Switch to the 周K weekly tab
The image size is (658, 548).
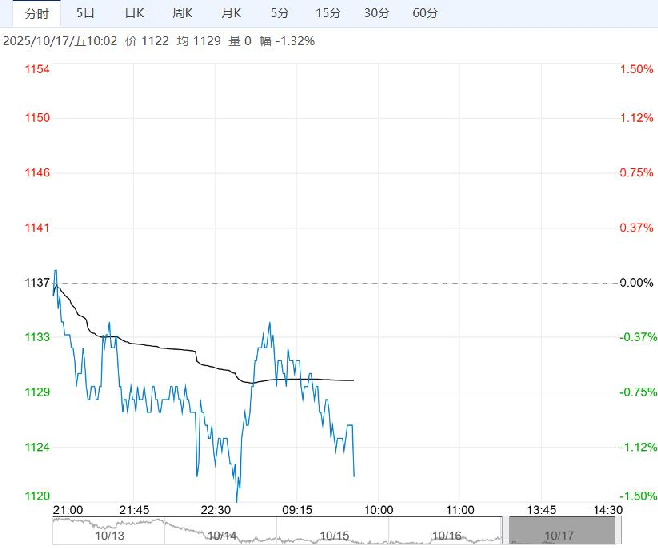[x=182, y=13]
